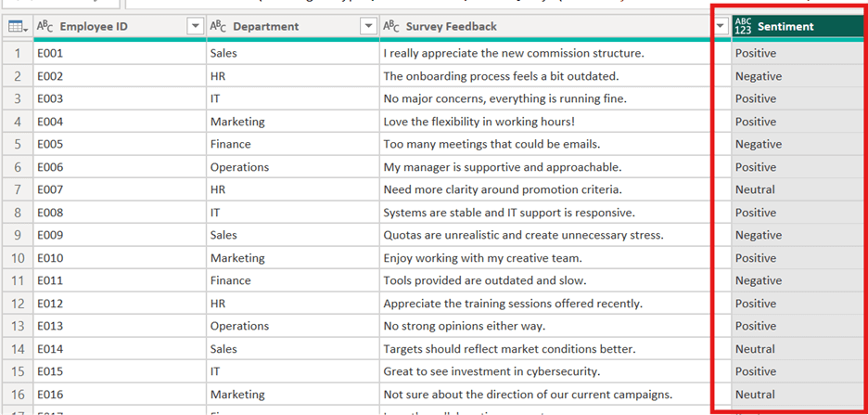The width and height of the screenshot is (868, 415).
Task: Change the Survey Feedback data type icon
Action: [x=390, y=26]
